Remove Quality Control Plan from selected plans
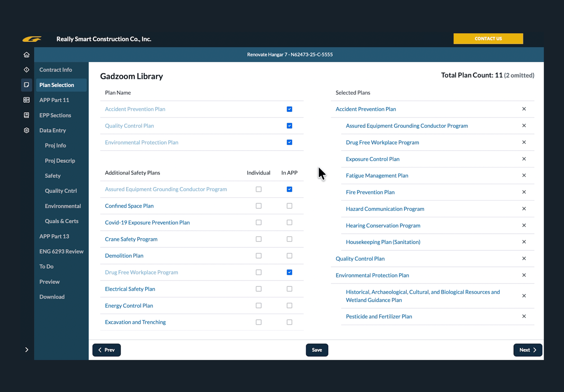The height and width of the screenshot is (392, 564). tap(524, 258)
